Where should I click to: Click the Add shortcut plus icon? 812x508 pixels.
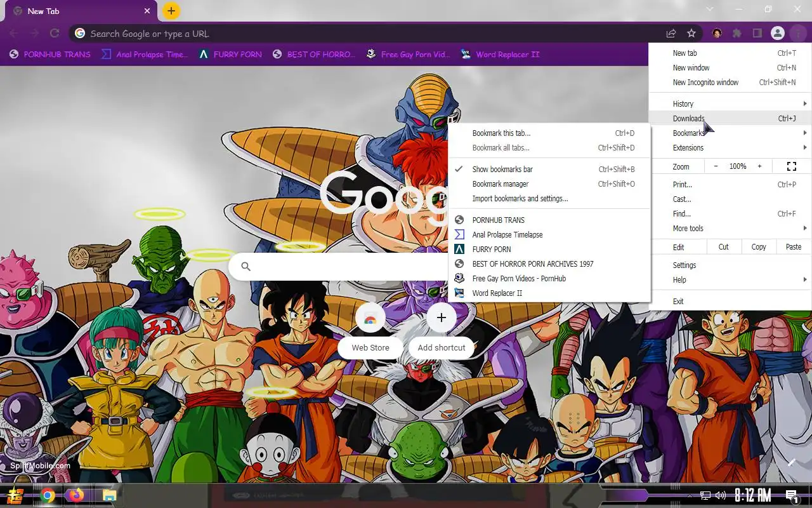click(x=442, y=317)
